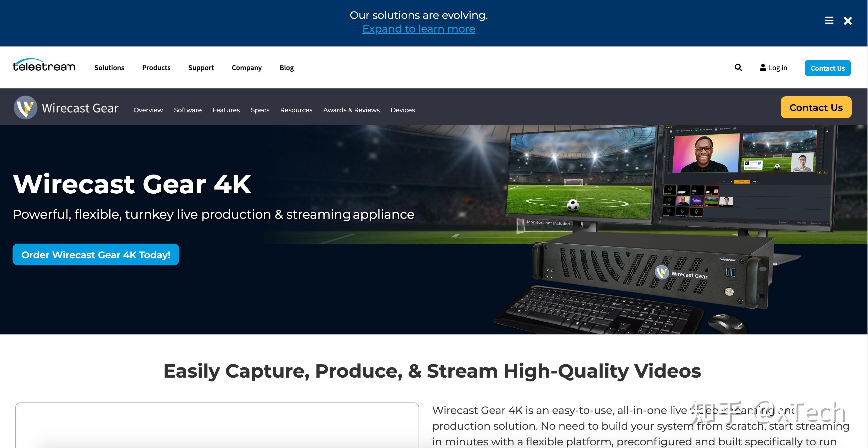Click the Wirecast Gear logo icon
Viewport: 868px width, 448px height.
click(x=25, y=108)
